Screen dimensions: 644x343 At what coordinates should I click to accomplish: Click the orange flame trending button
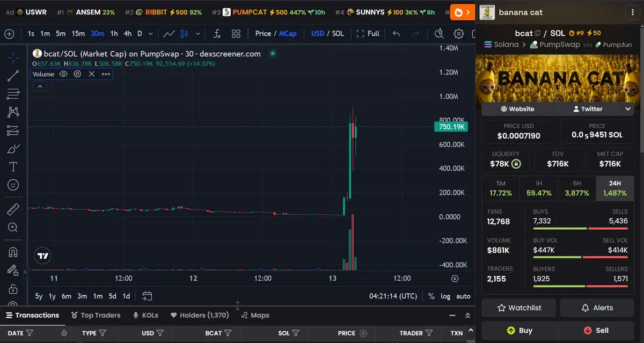462,12
